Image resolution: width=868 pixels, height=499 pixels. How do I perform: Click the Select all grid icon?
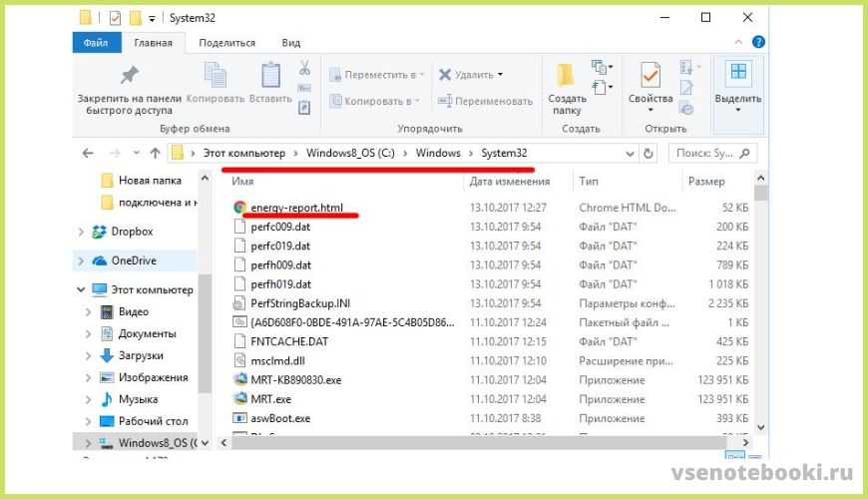(738, 73)
